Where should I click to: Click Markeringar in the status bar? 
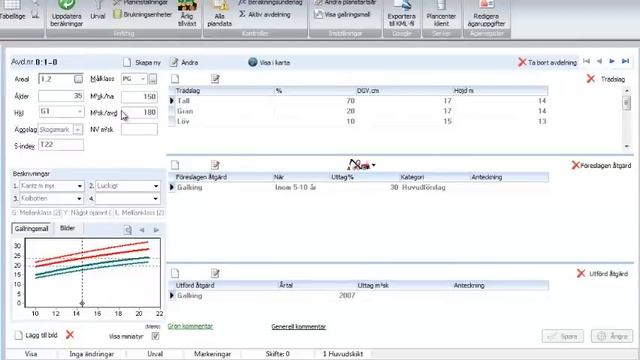[212, 354]
